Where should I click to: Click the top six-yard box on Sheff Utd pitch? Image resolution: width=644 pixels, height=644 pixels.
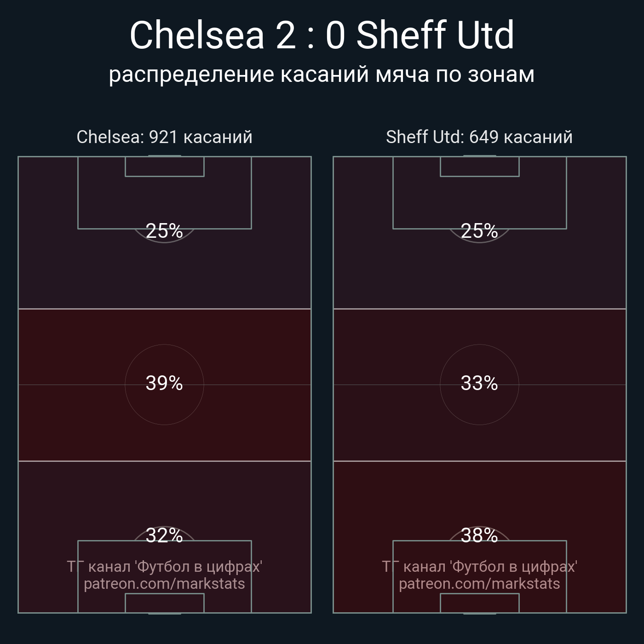click(x=479, y=167)
